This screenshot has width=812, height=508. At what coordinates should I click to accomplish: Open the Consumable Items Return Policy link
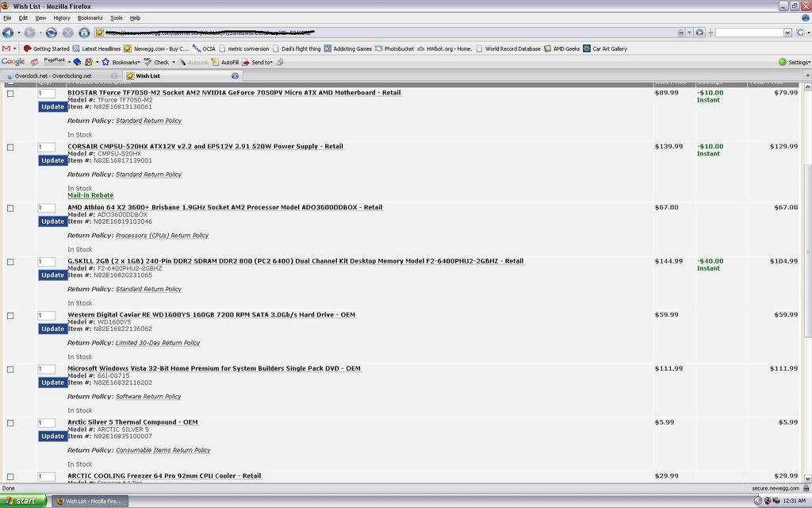pyautogui.click(x=163, y=451)
